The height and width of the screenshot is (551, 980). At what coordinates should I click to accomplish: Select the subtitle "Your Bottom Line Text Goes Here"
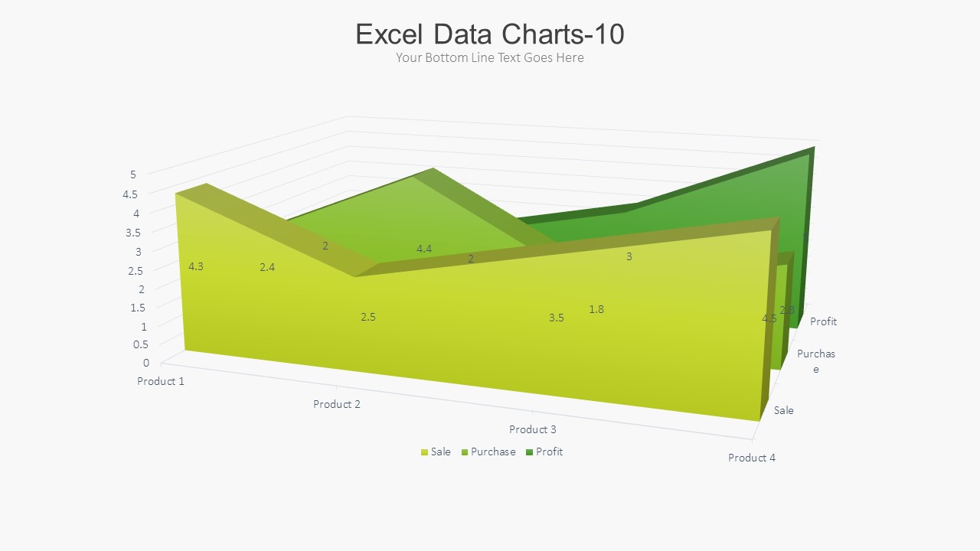pos(490,58)
